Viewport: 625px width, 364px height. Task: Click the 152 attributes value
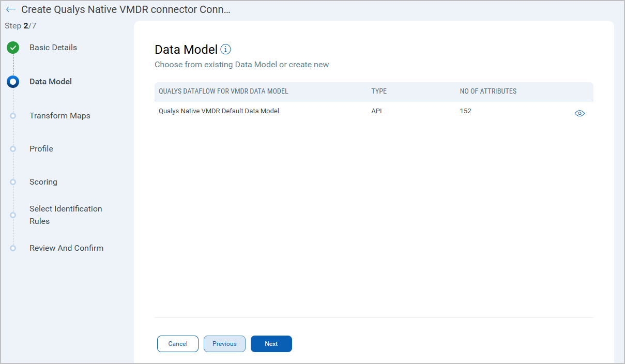coord(465,111)
